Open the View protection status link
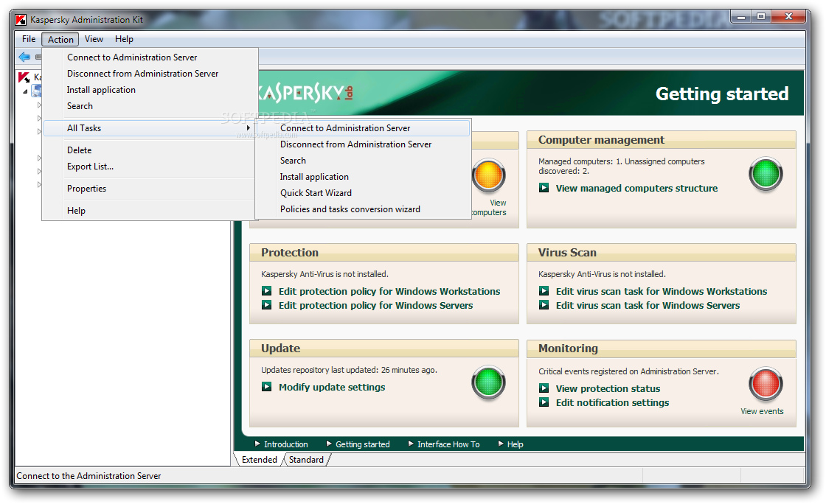Image resolution: width=826 pixels, height=504 pixels. pos(608,389)
